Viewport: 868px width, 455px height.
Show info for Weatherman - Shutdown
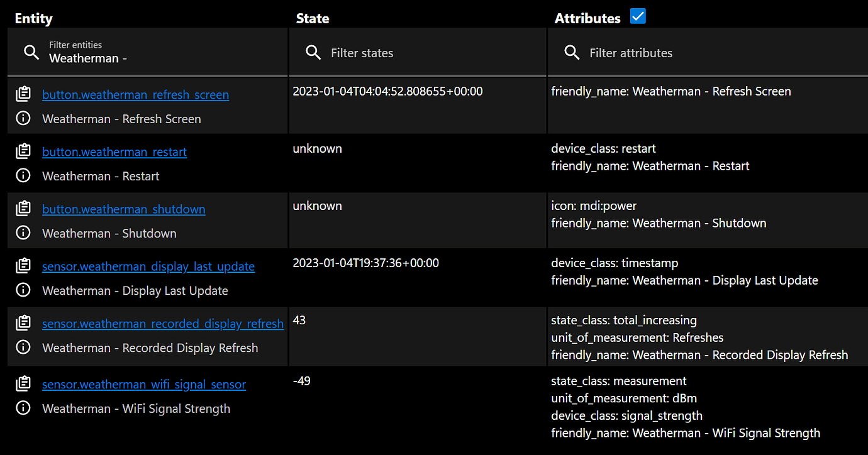coord(23,233)
